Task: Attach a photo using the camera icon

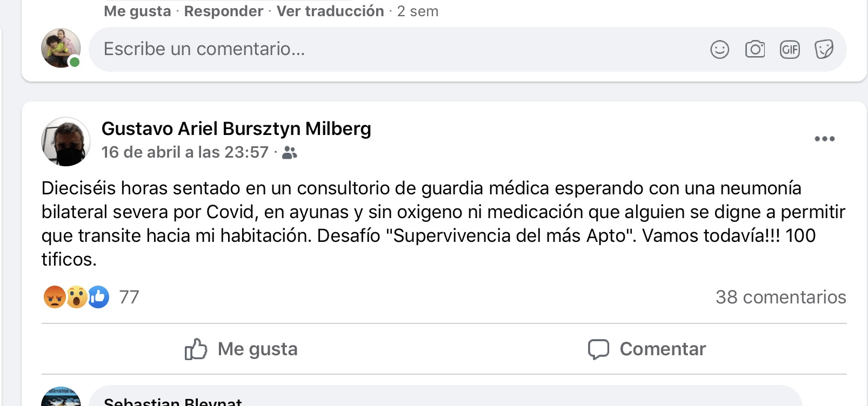Action: tap(755, 50)
